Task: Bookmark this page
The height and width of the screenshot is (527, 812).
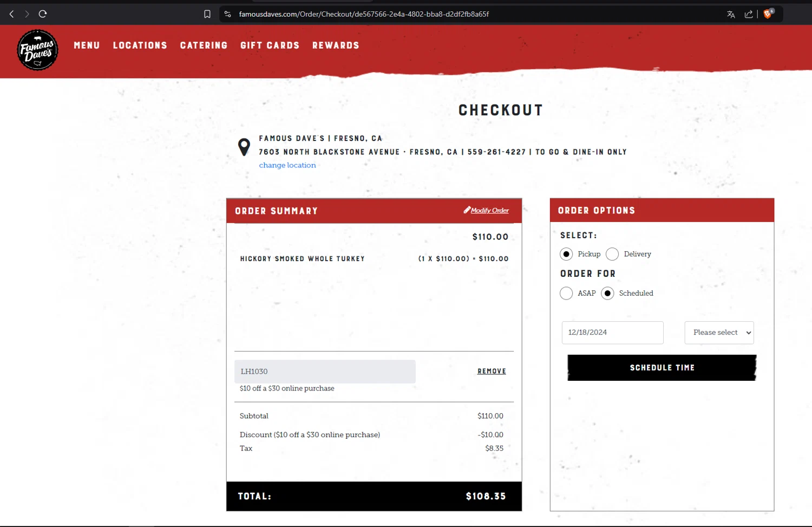Action: point(207,14)
